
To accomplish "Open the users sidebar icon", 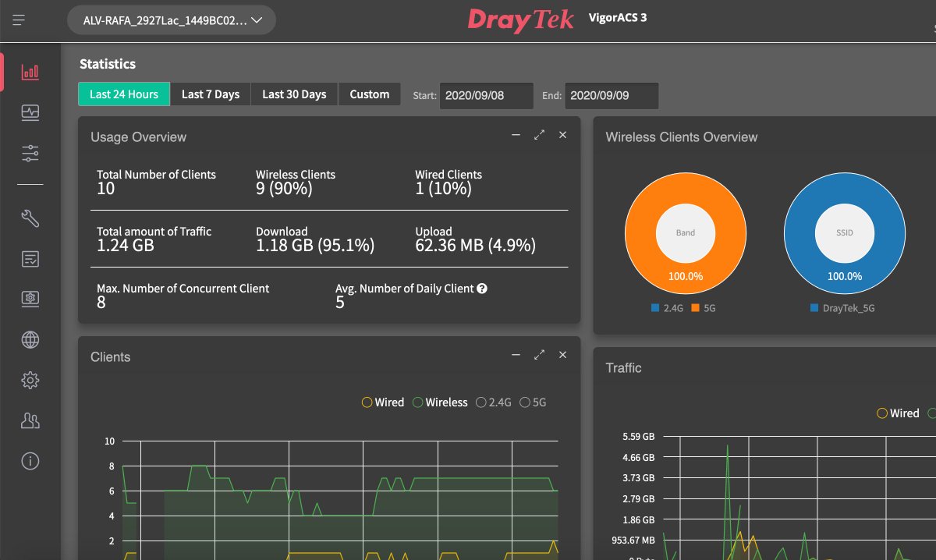I will click(30, 420).
